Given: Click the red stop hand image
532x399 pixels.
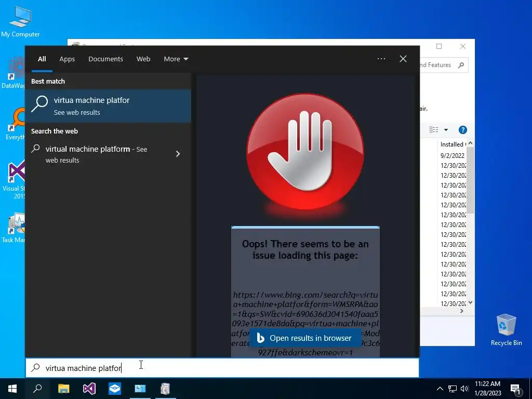Looking at the screenshot, I should (x=305, y=152).
